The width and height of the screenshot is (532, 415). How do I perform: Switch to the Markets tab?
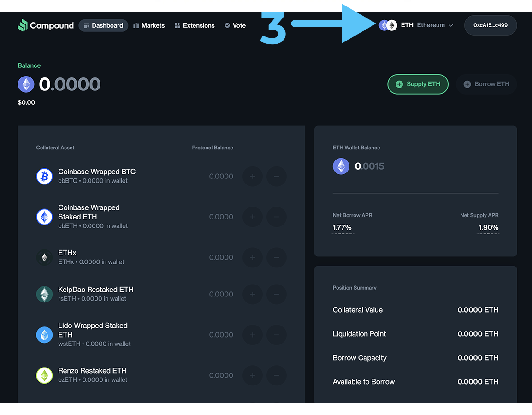tap(149, 25)
